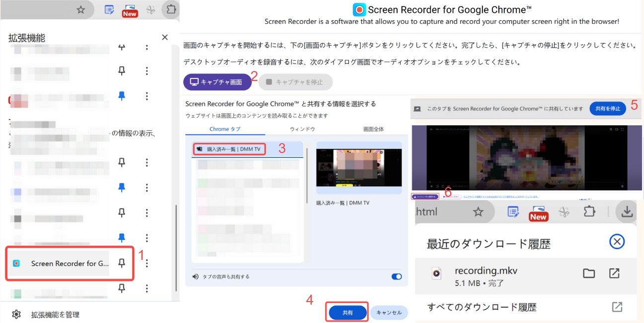Click the downloads arrow icon in the toolbar
Image resolution: width=644 pixels, height=323 pixels.
click(627, 212)
